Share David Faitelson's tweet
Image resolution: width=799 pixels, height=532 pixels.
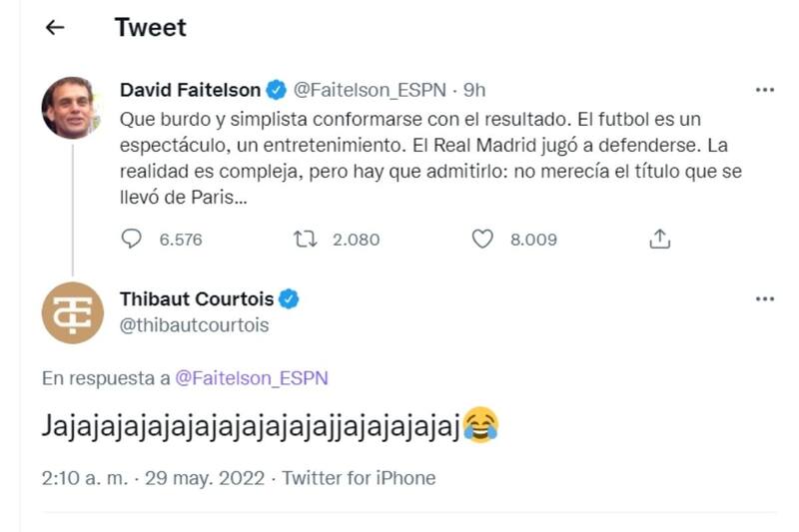coord(659,239)
